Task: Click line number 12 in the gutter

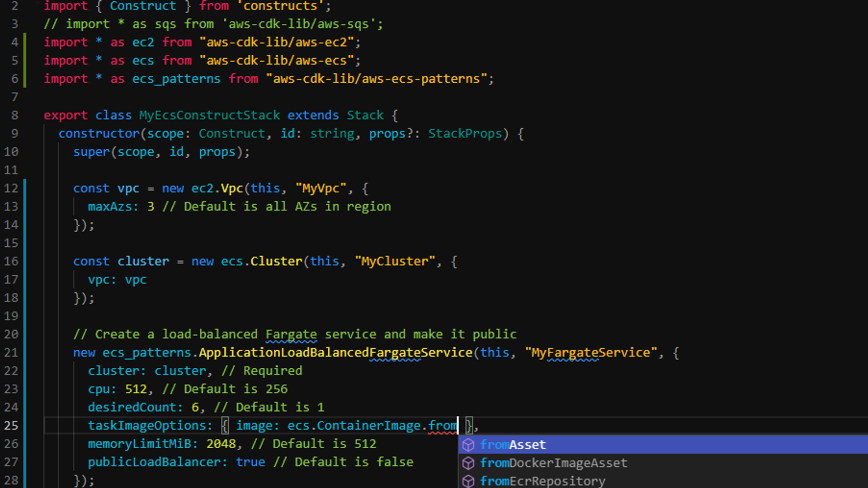Action: (11, 188)
